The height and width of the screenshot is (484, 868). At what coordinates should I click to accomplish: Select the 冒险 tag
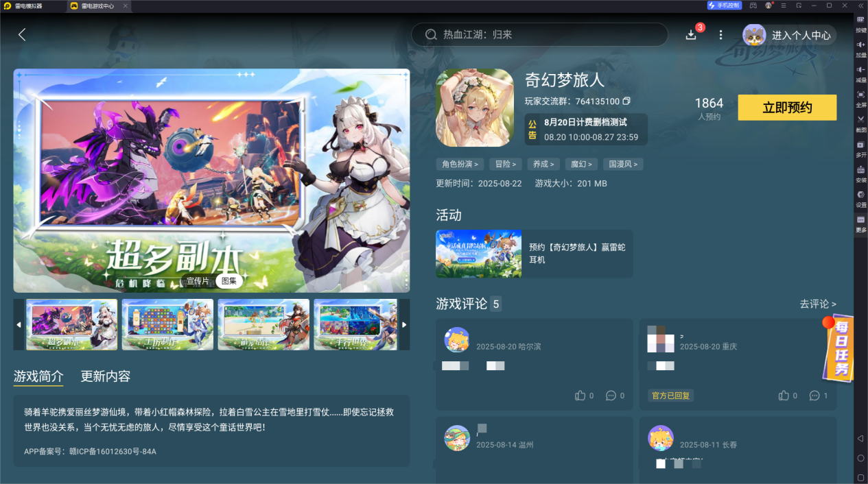(506, 165)
